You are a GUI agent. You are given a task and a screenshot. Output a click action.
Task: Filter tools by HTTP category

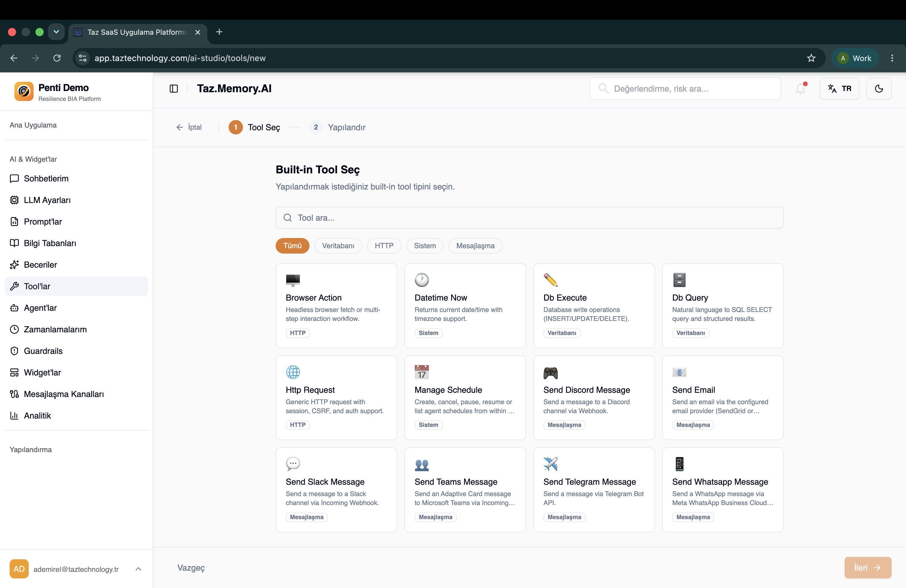pyautogui.click(x=384, y=246)
